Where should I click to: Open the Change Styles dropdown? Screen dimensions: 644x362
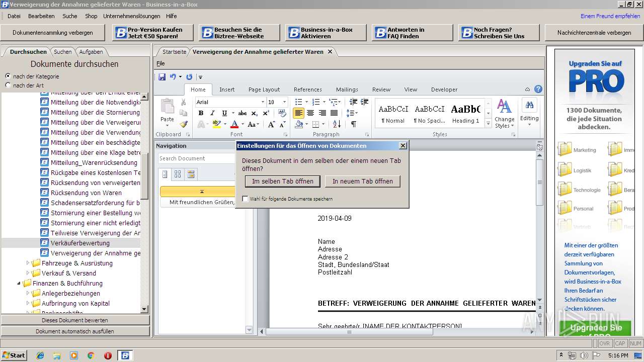coord(504,114)
